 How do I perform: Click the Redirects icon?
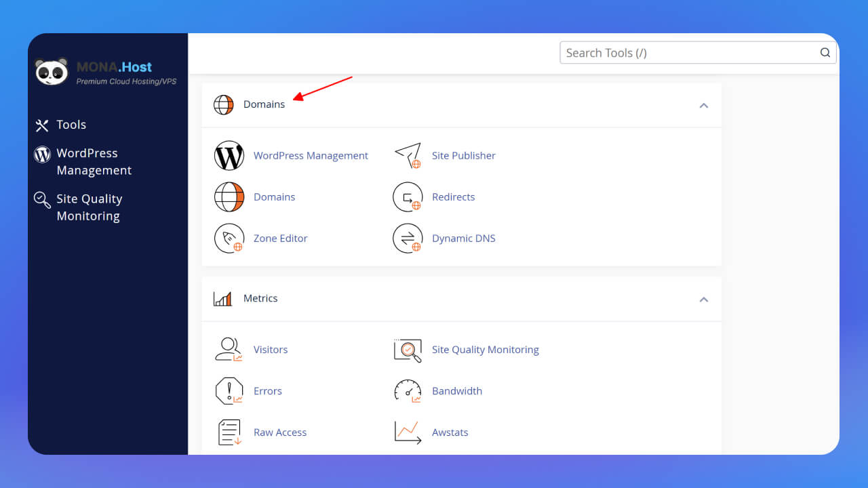coord(408,197)
